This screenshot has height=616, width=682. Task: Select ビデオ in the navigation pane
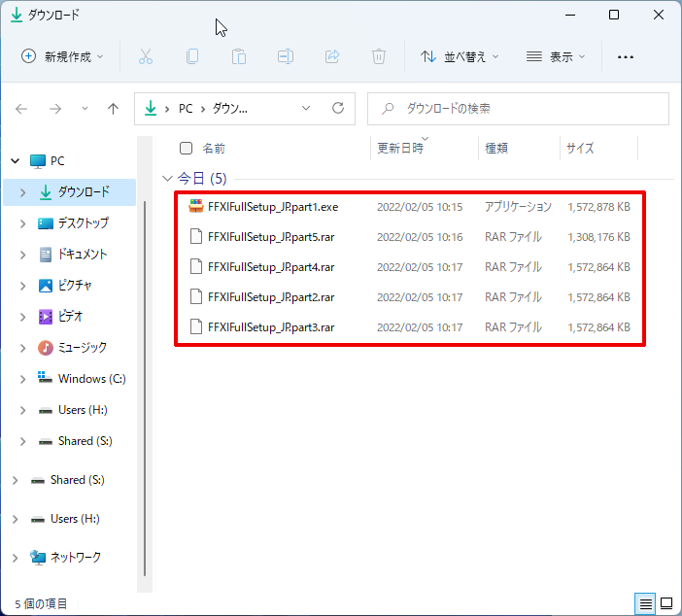coord(70,317)
